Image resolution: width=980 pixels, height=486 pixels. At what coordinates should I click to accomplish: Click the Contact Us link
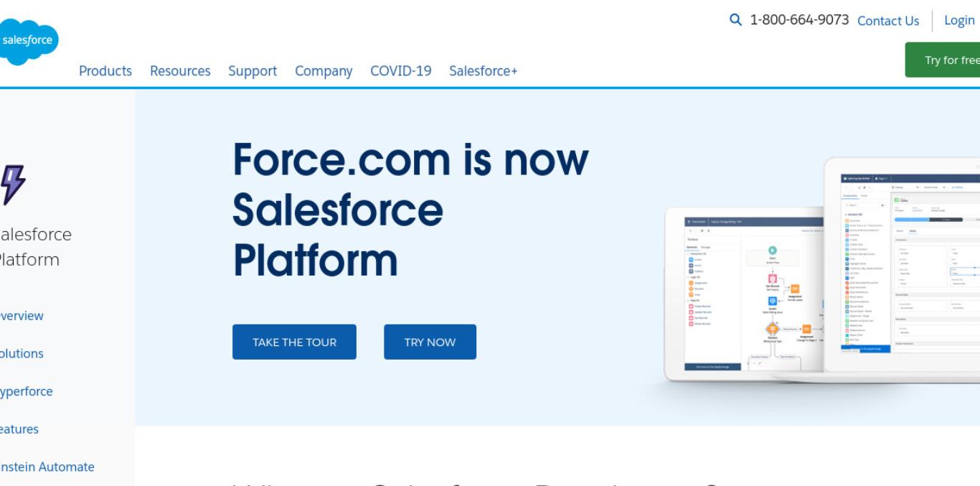[888, 20]
